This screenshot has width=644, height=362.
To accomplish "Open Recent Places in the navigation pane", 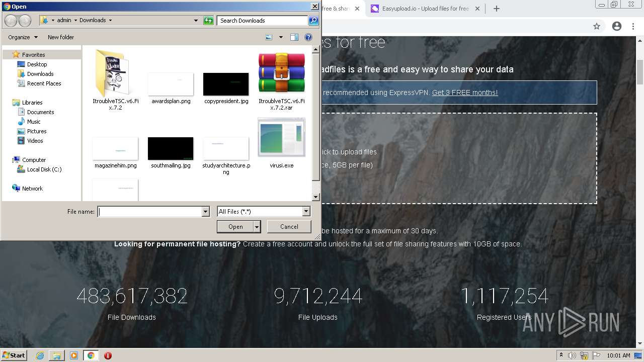I will (44, 83).
